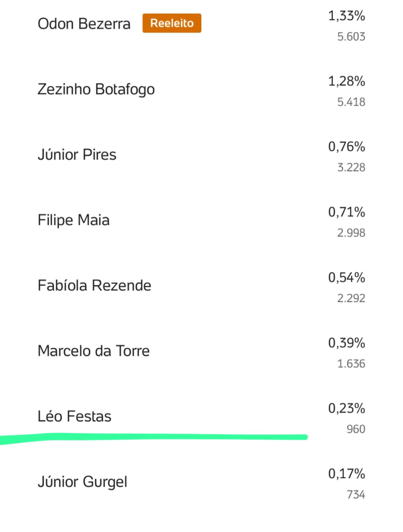Select Marcelo da Torre entry
This screenshot has width=403, height=532.
pos(94,351)
